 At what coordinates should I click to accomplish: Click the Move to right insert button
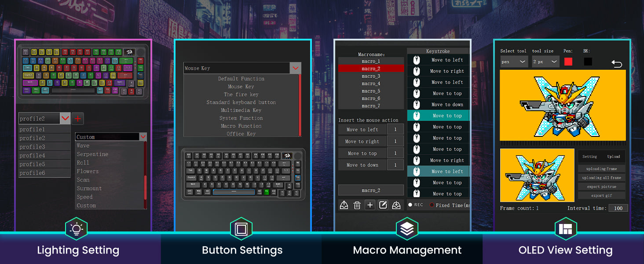click(x=362, y=142)
